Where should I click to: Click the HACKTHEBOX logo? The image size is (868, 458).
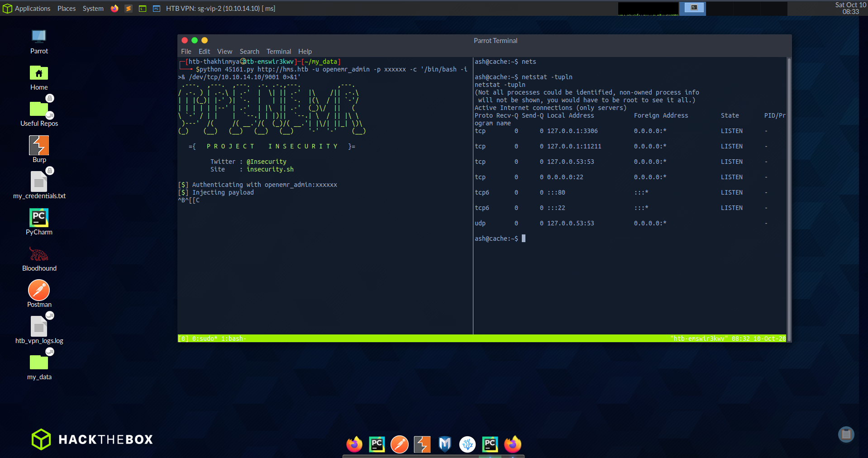[x=92, y=439]
